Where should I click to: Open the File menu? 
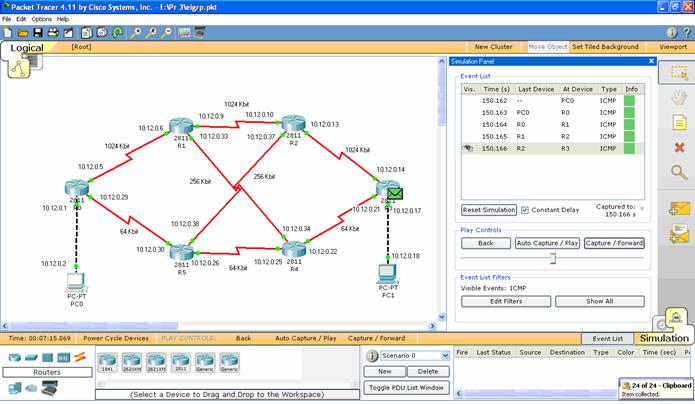tap(7, 19)
